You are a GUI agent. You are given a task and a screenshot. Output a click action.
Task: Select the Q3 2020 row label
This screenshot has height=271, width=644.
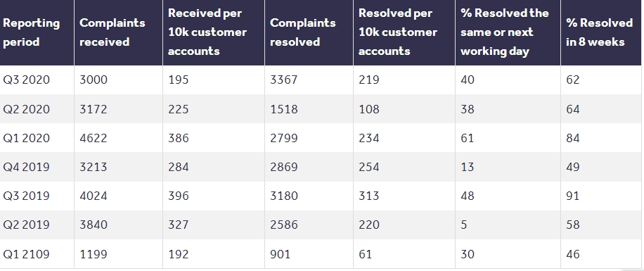coord(26,80)
